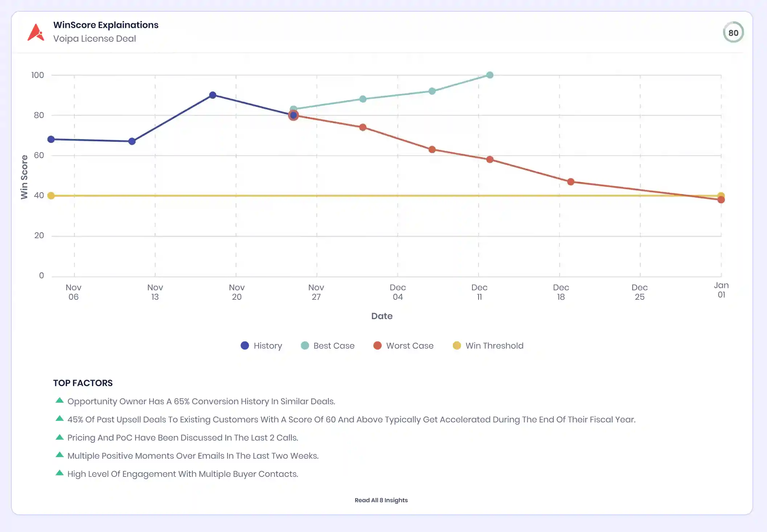Select the last Worst Case point at Jan 01

(721, 200)
